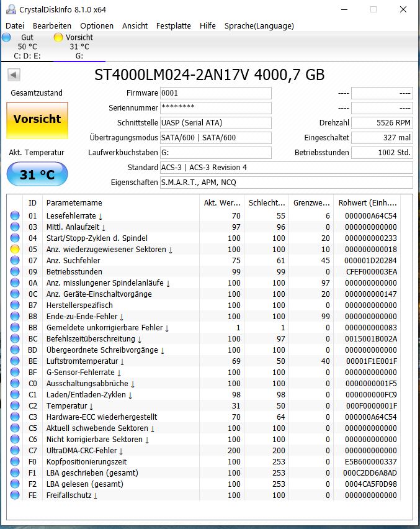Click blue status icon for Luftstromtemperatur
Viewport: 420px width, 529px height.
pos(15,361)
